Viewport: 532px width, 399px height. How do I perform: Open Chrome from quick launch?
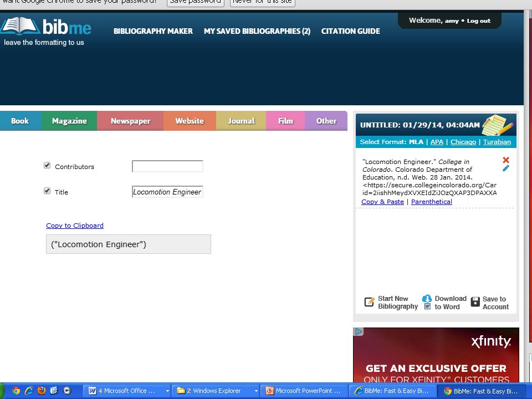coord(16,391)
